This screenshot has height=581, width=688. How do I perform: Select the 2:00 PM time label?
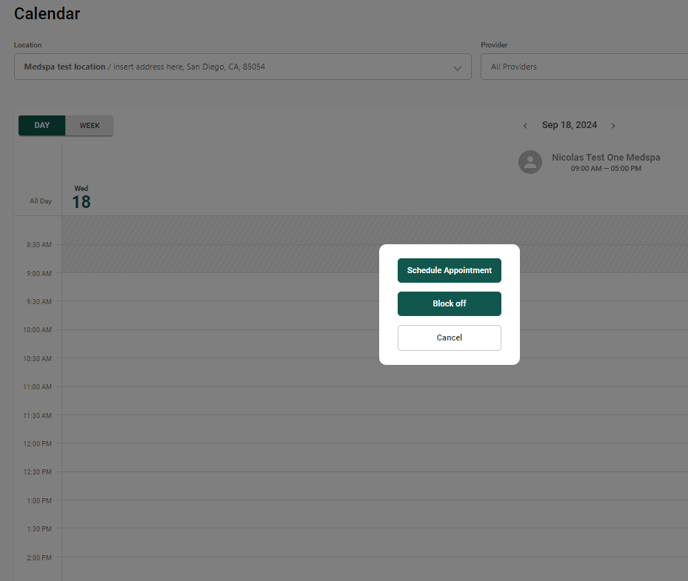coord(39,558)
